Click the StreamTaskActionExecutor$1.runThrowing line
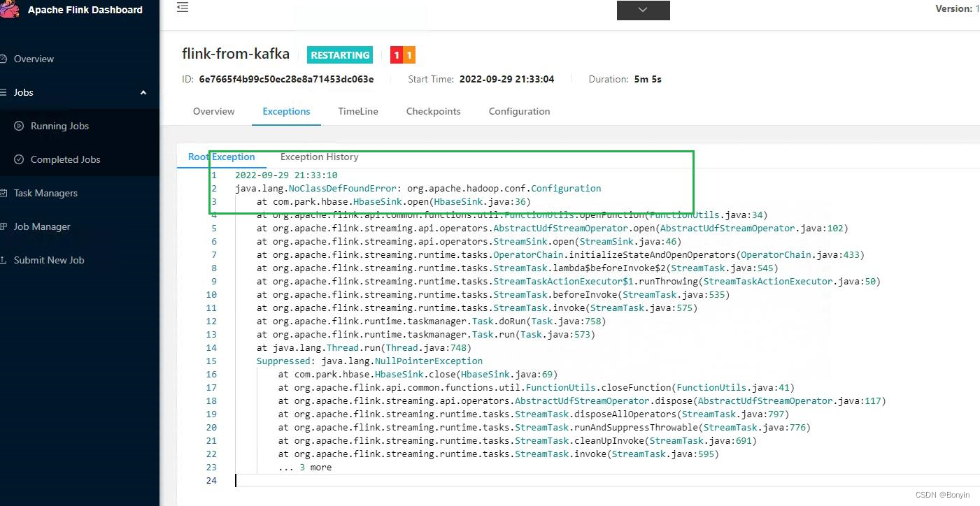Viewport: 980px width, 506px height. [568, 281]
